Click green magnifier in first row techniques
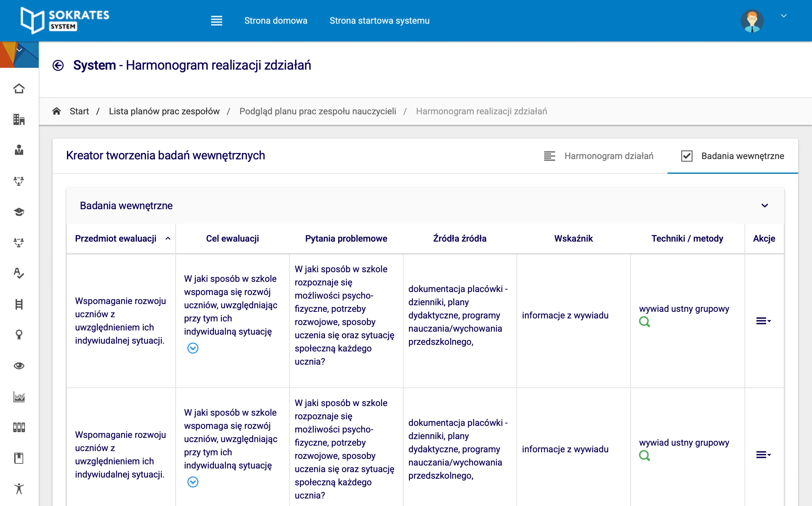This screenshot has width=812, height=506. click(644, 322)
